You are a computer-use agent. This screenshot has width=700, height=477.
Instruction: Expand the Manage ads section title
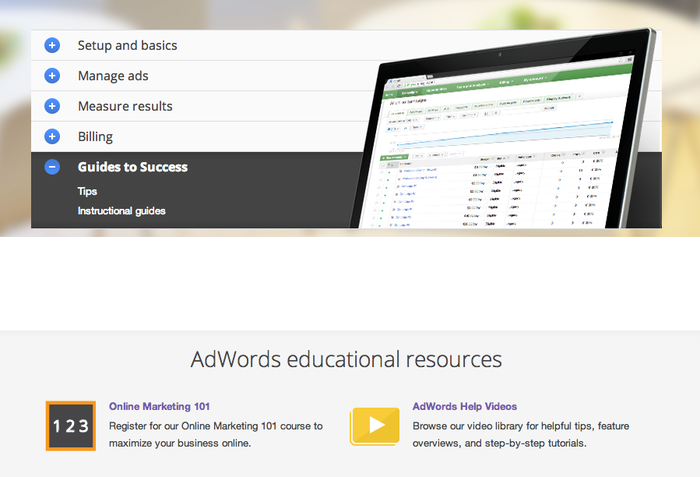[113, 75]
